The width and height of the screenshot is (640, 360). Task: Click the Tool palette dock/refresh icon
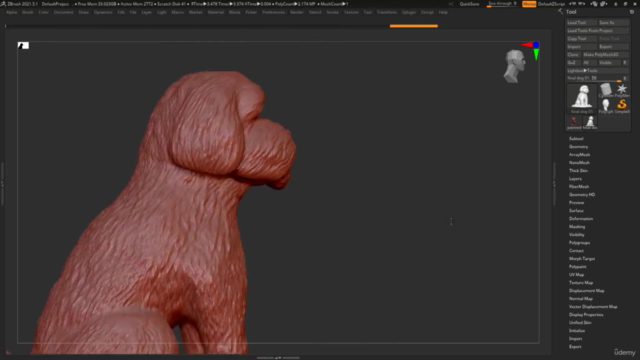pyautogui.click(x=632, y=12)
